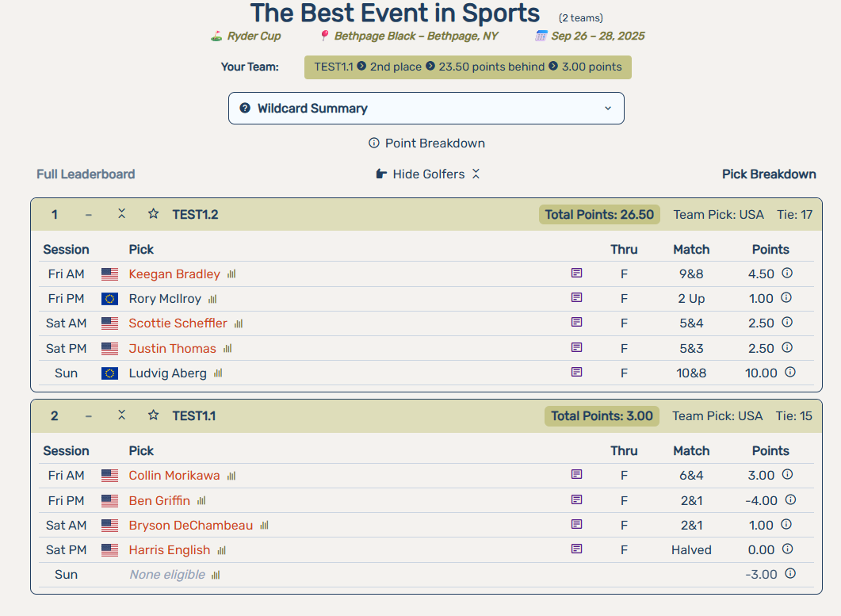The image size is (841, 616).
Task: Collapse golfers list for team TEST1.2
Action: 122,214
